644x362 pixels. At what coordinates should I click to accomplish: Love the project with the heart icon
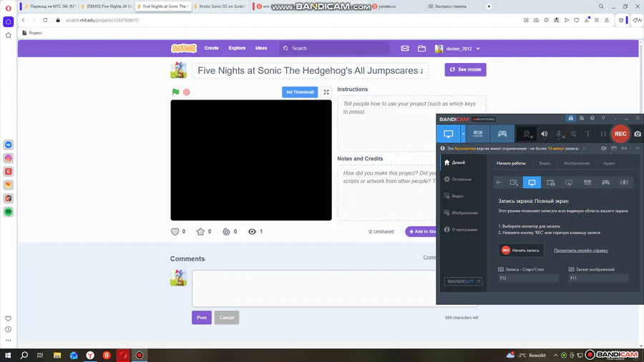pyautogui.click(x=175, y=232)
